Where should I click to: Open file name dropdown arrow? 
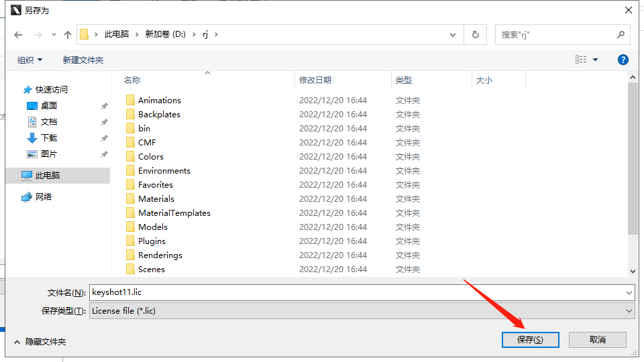pos(629,293)
